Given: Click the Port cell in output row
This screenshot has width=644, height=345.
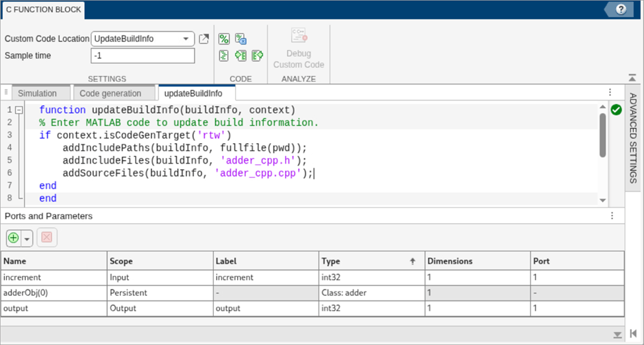Looking at the screenshot, I should click(577, 308).
